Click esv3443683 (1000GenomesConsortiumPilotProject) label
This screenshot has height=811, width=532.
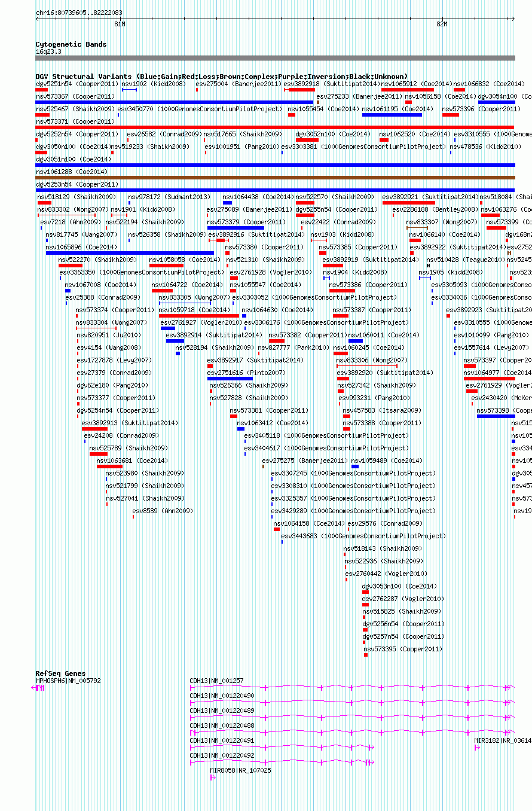click(x=363, y=536)
